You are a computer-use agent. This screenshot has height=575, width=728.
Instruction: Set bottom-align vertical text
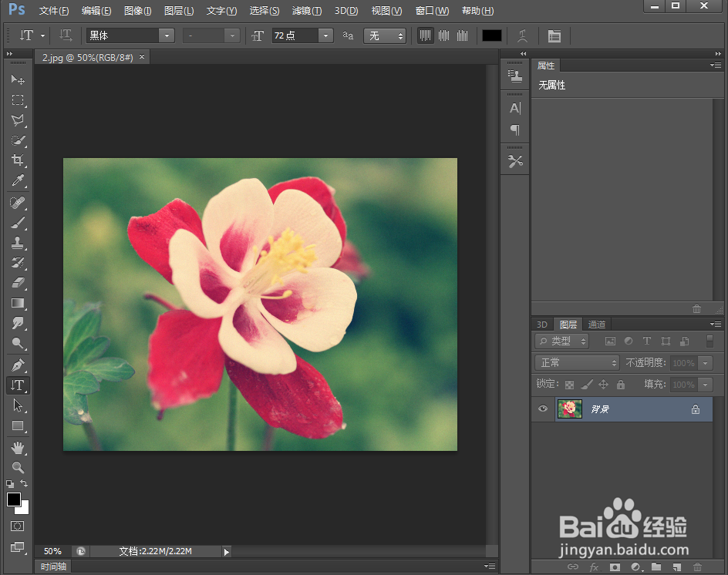point(463,35)
